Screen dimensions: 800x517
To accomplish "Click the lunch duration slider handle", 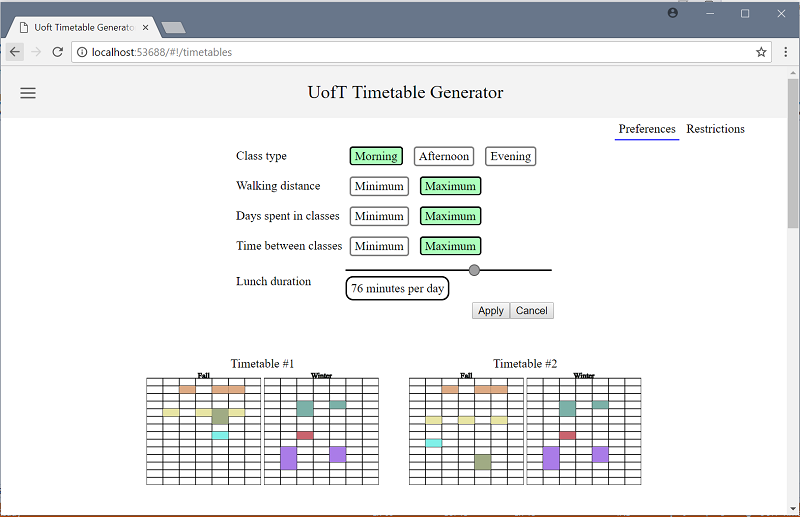I will [474, 270].
